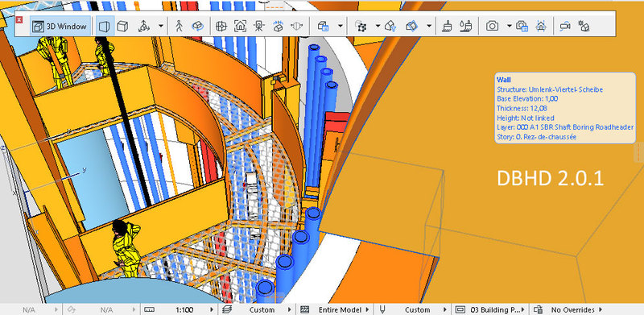Toggle Axonometry view mode
This screenshot has height=315, width=644.
click(x=123, y=27)
